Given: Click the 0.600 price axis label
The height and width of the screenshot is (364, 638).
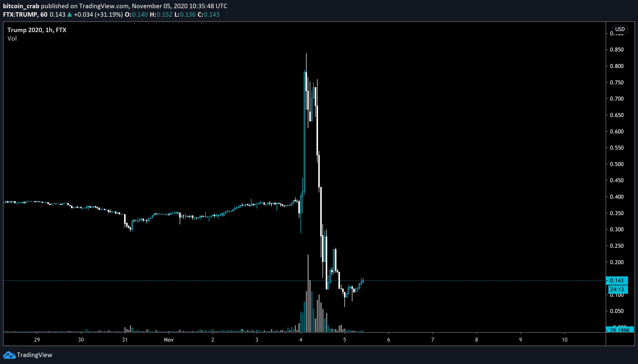Looking at the screenshot, I should point(617,131).
